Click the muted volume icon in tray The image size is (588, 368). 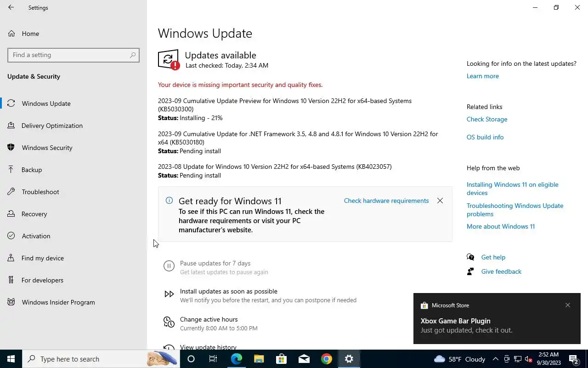point(529,359)
